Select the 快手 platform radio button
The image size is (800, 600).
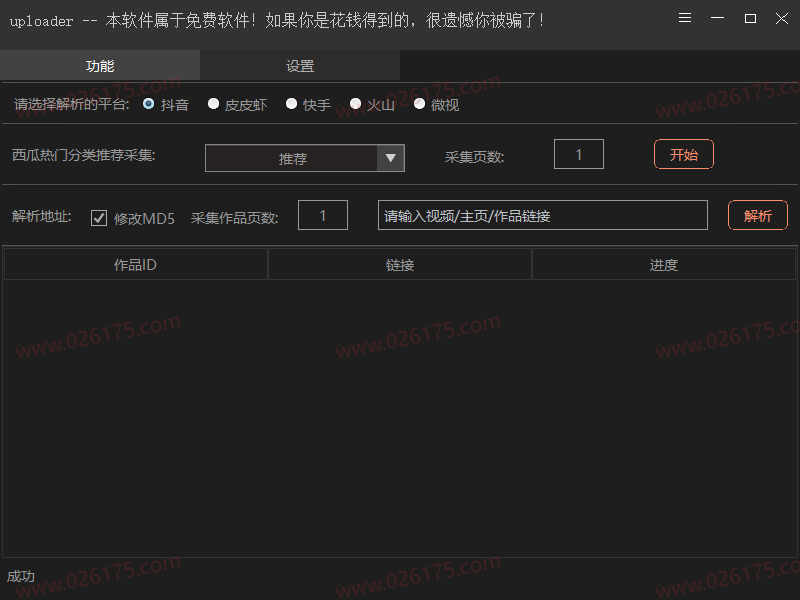(291, 104)
